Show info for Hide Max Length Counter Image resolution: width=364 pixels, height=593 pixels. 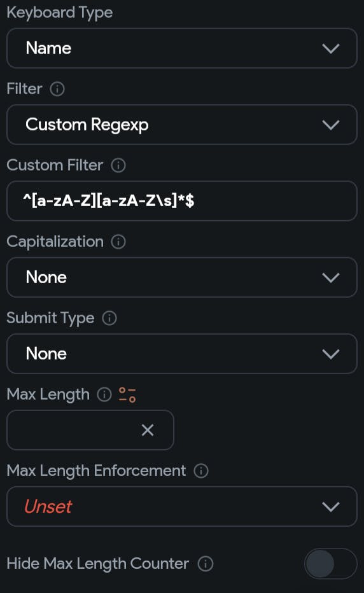pos(206,564)
